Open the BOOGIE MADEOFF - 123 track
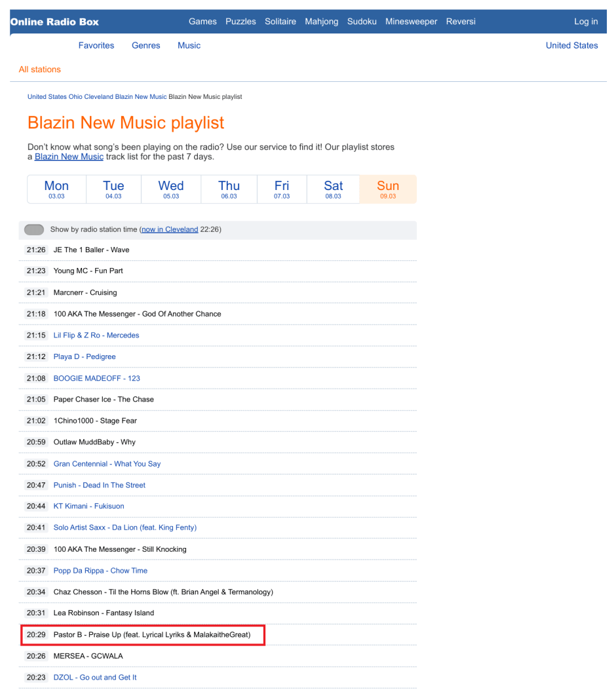This screenshot has height=692, width=616. pyautogui.click(x=96, y=378)
